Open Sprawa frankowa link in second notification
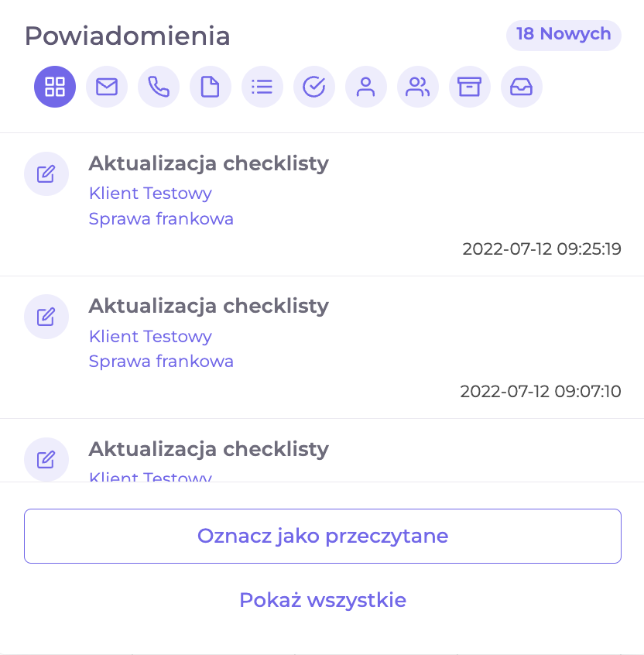 161,361
